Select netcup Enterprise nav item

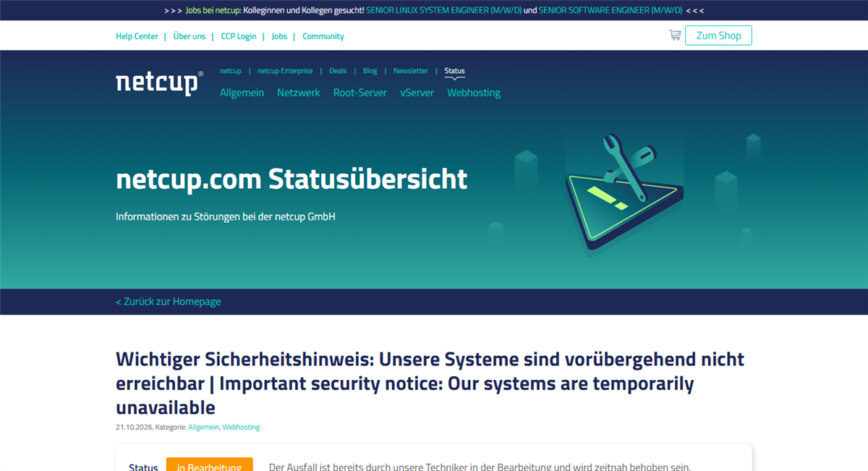[285, 71]
